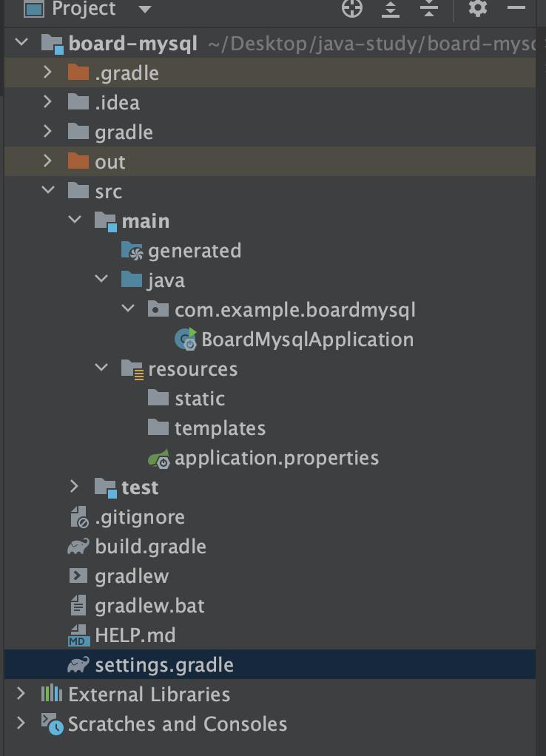
Task: Click the .gitignore file icon
Action: (x=79, y=517)
